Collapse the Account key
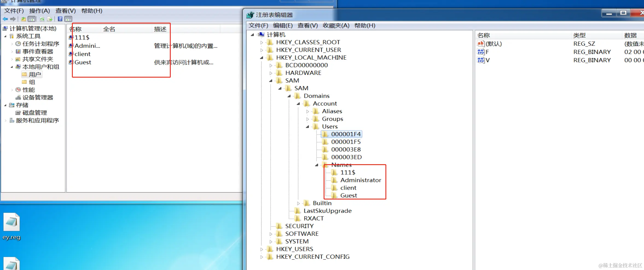Screen dimensions: 644x270 [x=298, y=104]
